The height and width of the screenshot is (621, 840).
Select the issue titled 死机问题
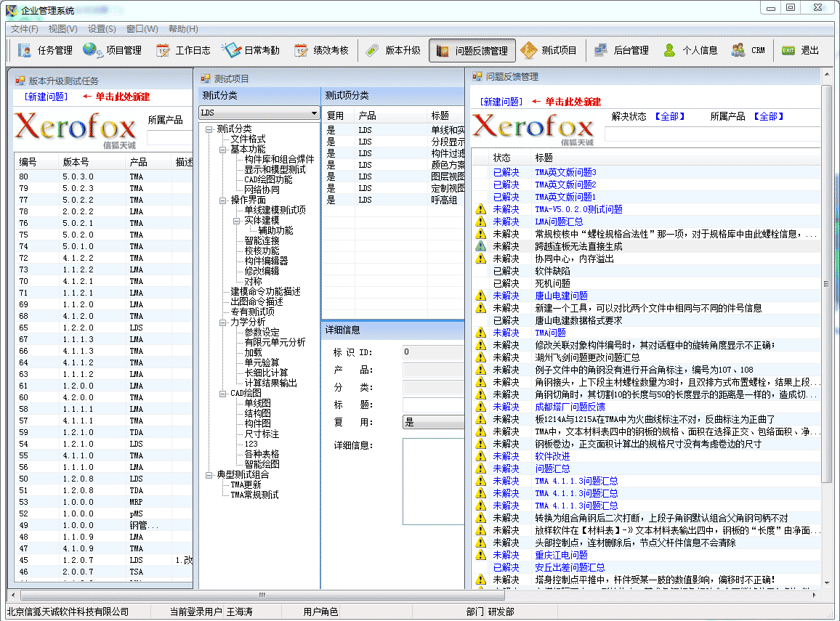tap(553, 284)
